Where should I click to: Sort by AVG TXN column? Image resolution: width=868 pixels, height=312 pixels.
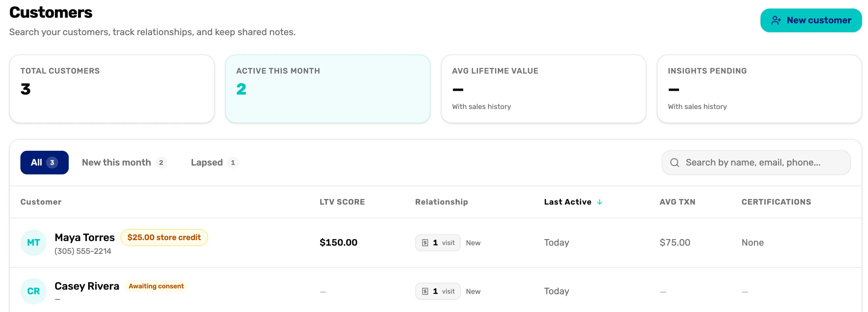click(677, 202)
